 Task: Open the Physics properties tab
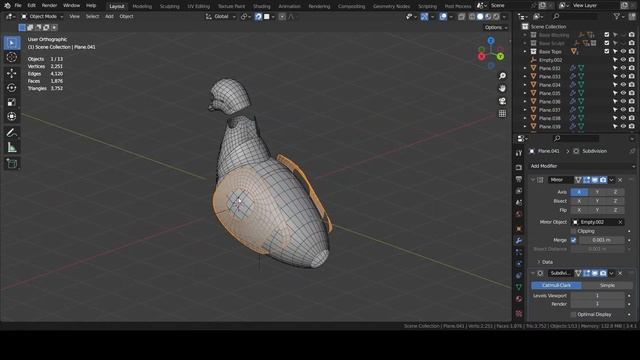(x=519, y=264)
